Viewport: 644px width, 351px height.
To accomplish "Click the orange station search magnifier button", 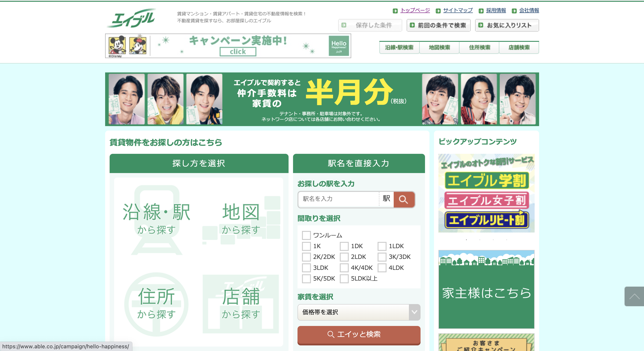I will tap(404, 199).
